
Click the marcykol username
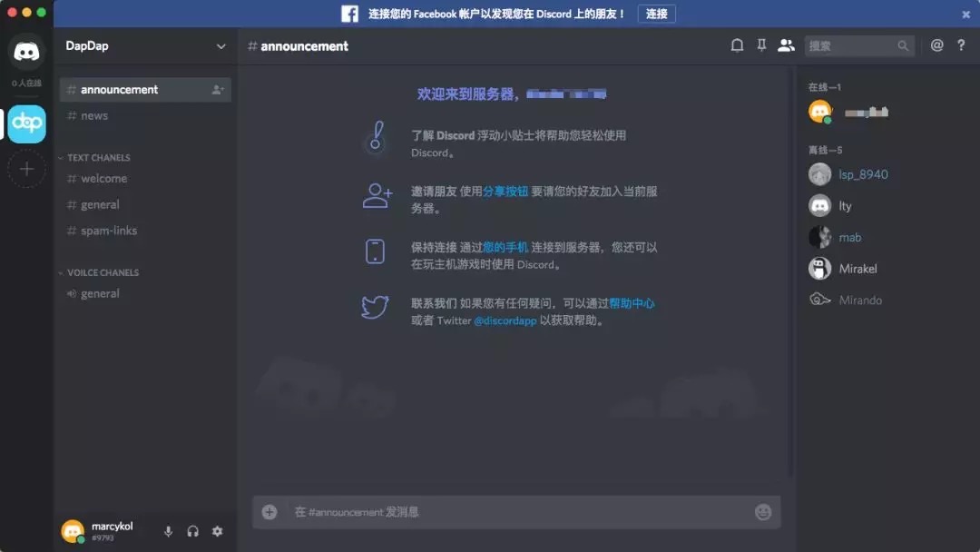112,527
